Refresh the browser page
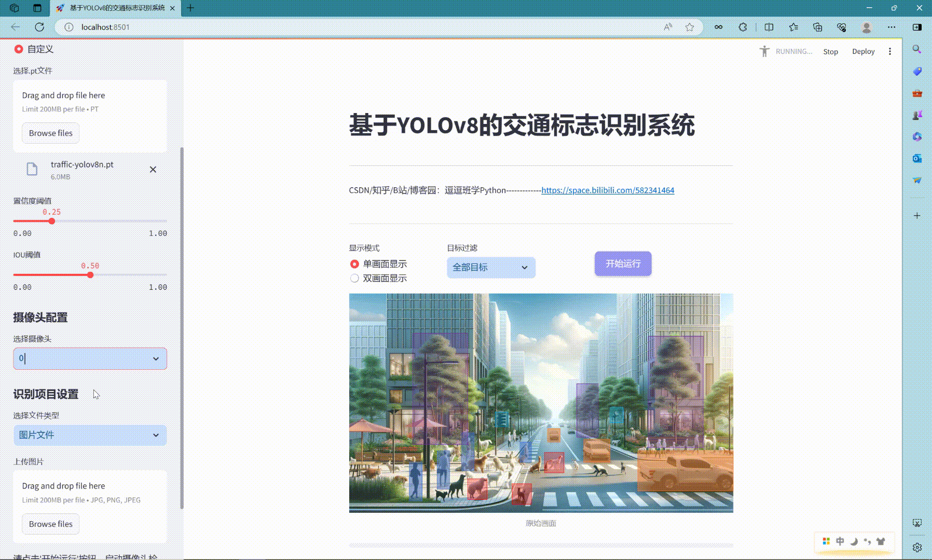 tap(39, 27)
